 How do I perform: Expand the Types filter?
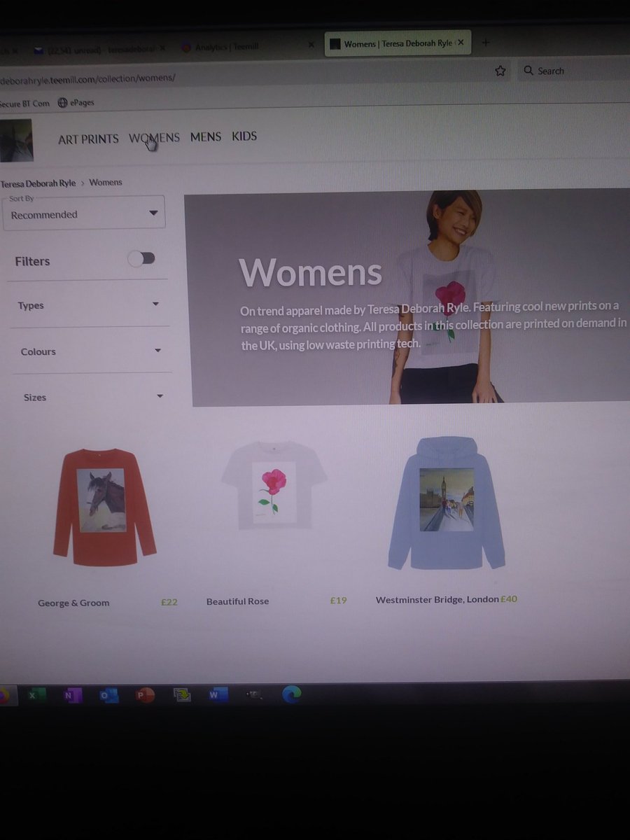click(x=89, y=304)
